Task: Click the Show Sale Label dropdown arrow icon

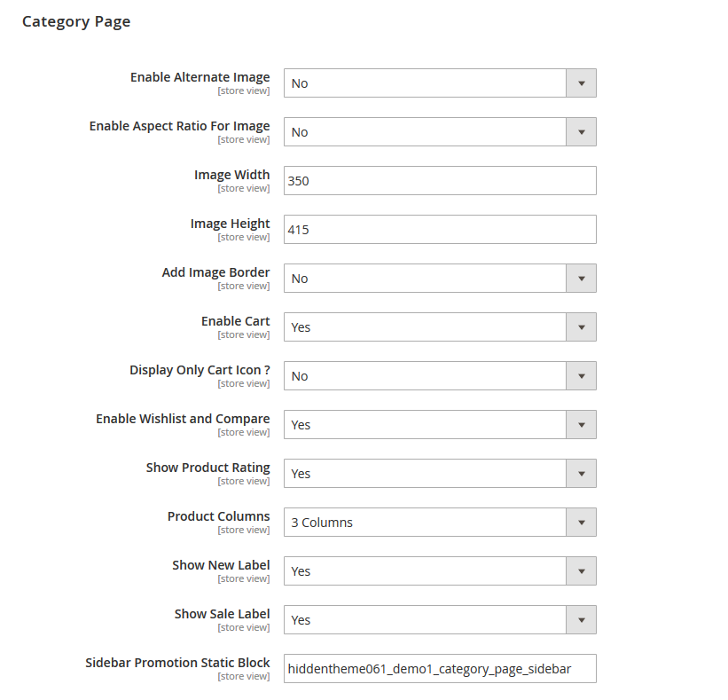Action: [x=582, y=619]
